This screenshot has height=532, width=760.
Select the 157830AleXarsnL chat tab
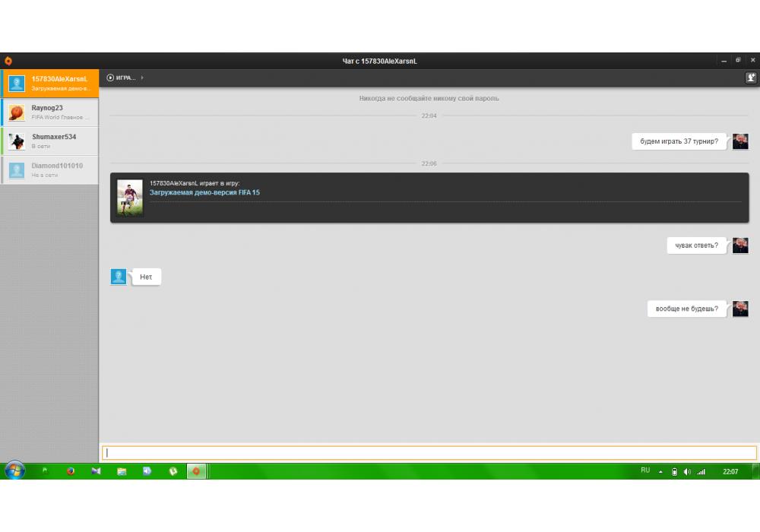tap(49, 84)
